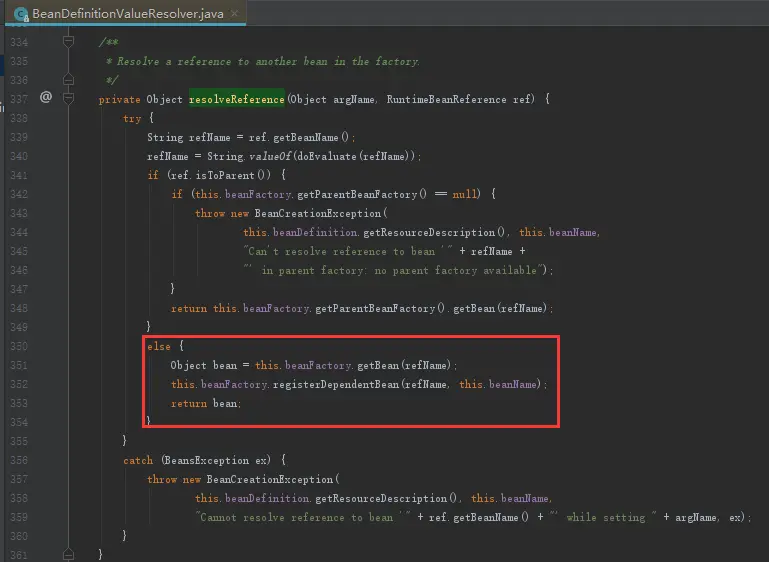The image size is (769, 562).
Task: Click the else keyword on line 350
Action: pos(159,346)
